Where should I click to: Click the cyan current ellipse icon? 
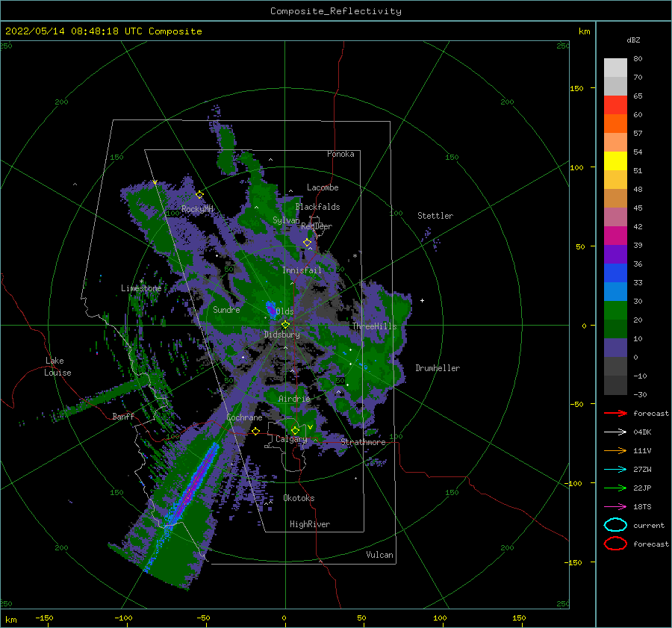tap(615, 525)
